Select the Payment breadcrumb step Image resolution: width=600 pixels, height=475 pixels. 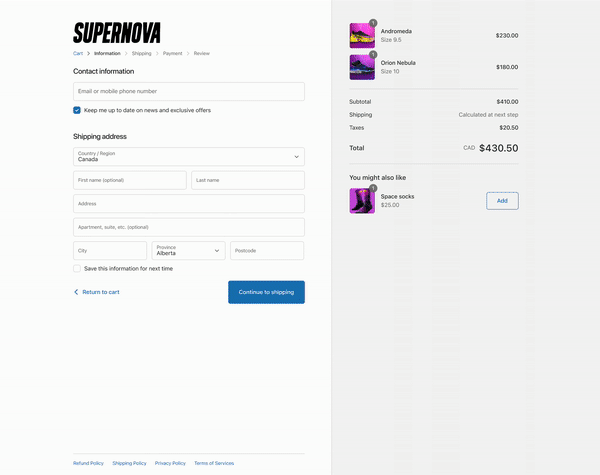(x=173, y=53)
